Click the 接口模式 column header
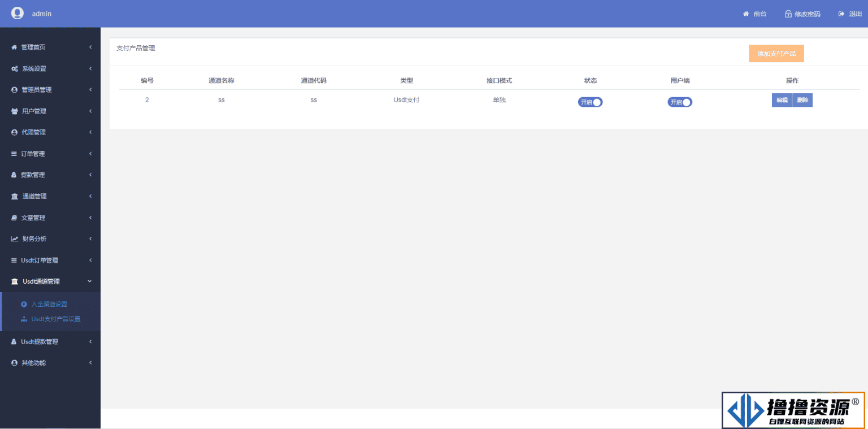 click(x=500, y=81)
